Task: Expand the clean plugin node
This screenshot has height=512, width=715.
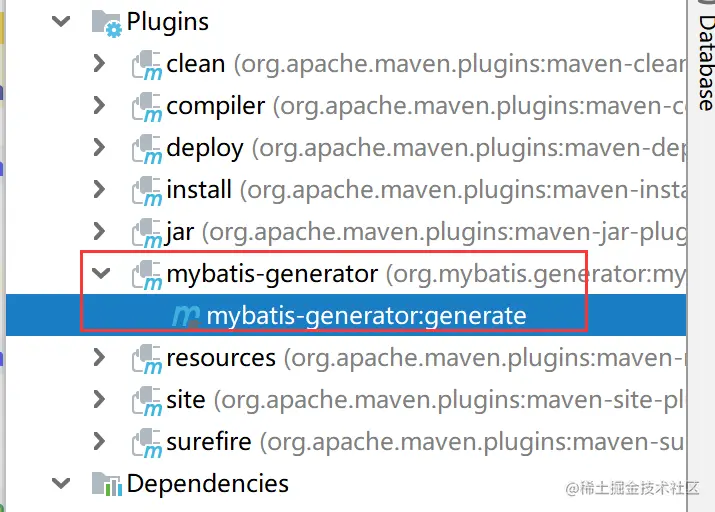Action: (x=99, y=64)
